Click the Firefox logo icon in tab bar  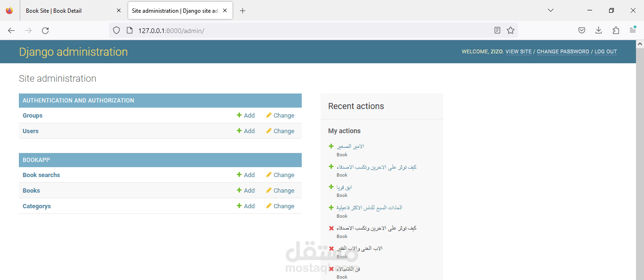click(9, 10)
